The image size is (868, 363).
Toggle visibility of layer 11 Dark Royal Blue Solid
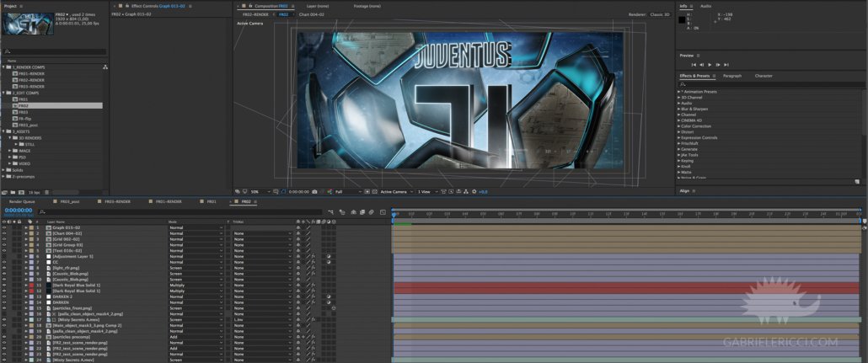pos(4,285)
